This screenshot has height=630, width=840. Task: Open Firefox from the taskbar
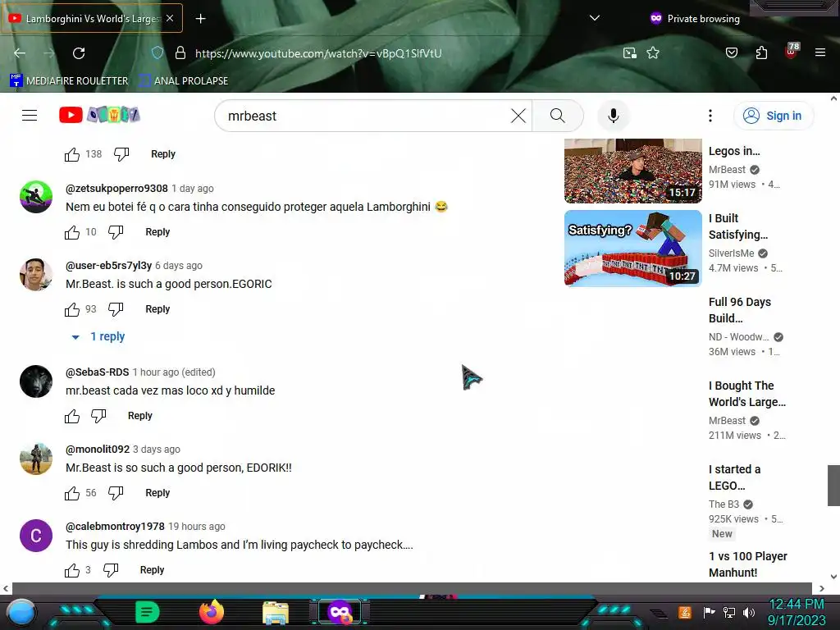tap(212, 612)
